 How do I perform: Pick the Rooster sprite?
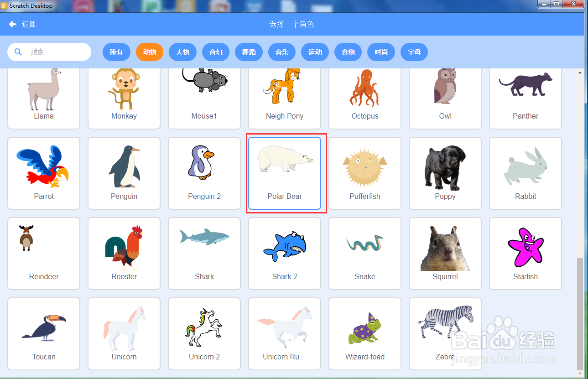124,254
